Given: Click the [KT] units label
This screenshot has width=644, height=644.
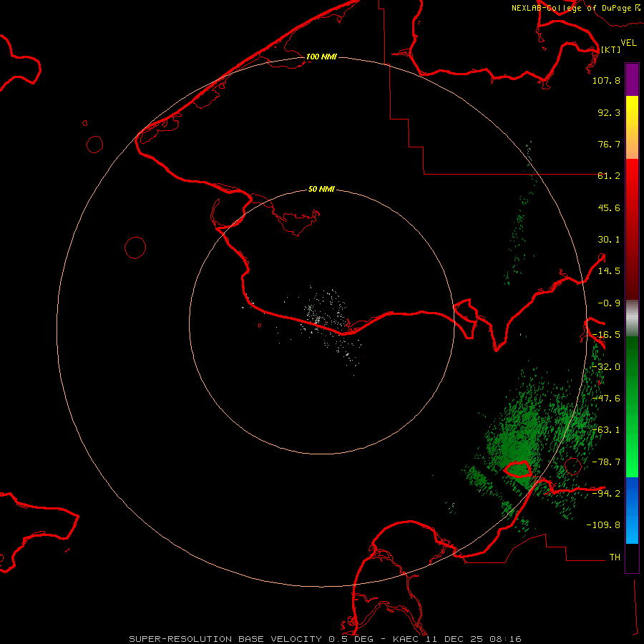Looking at the screenshot, I should tap(610, 49).
